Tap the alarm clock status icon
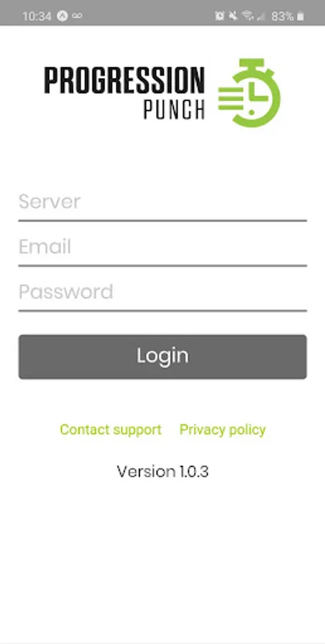This screenshot has height=644, width=325. click(219, 16)
